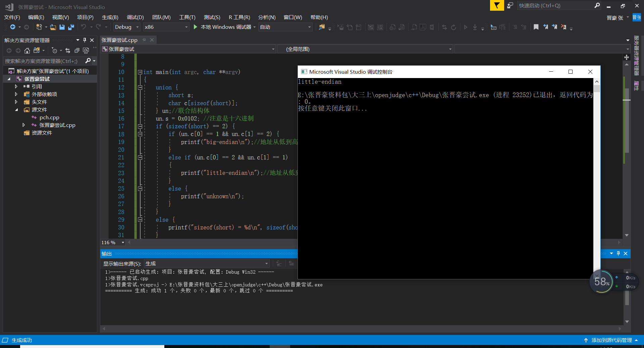Image resolution: width=644 pixels, height=348 pixels.
Task: Collapse the union code block
Action: 140,87
